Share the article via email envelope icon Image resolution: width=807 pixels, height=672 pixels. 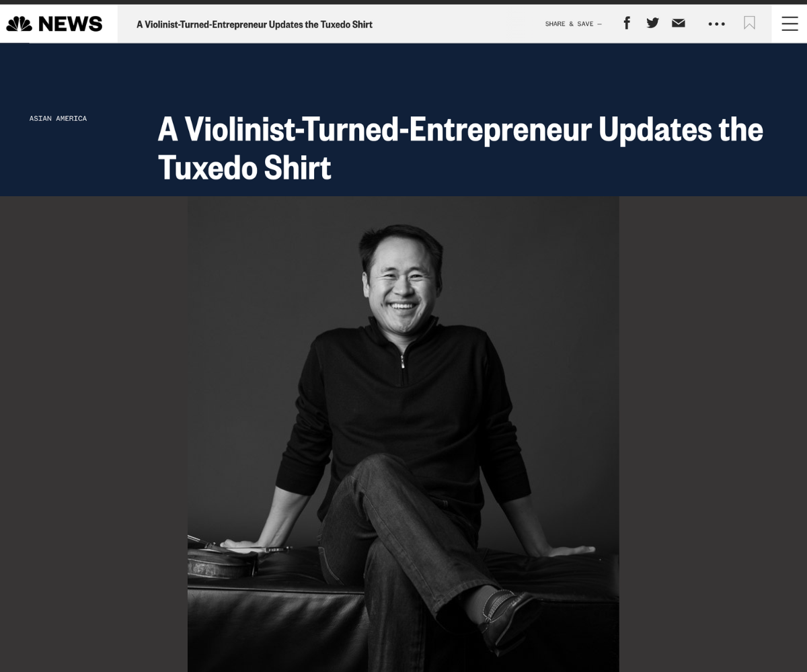[679, 24]
